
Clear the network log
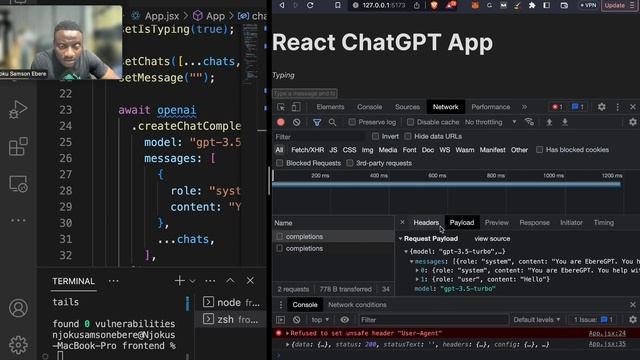pos(297,122)
